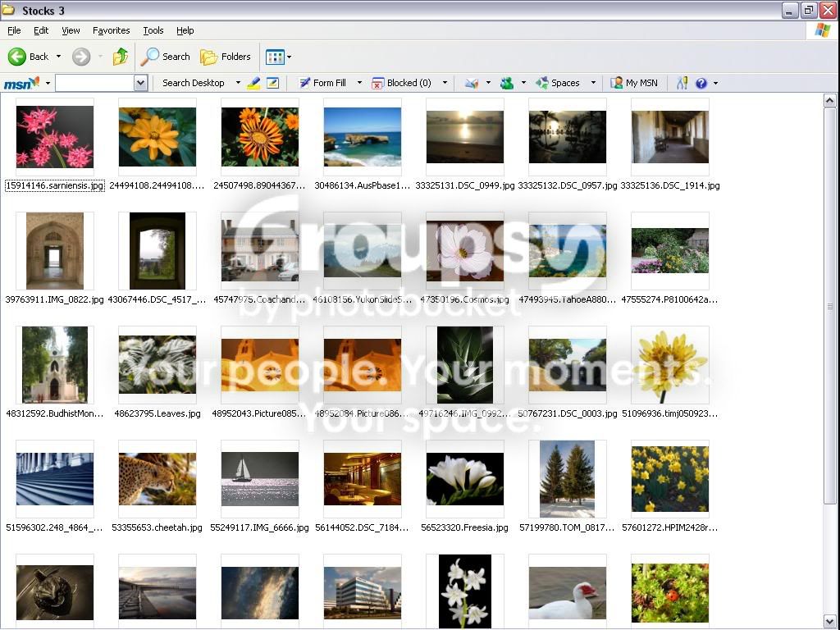Select the 33325136.DSC_1914.jpg file name
The image size is (840, 630).
[670, 185]
